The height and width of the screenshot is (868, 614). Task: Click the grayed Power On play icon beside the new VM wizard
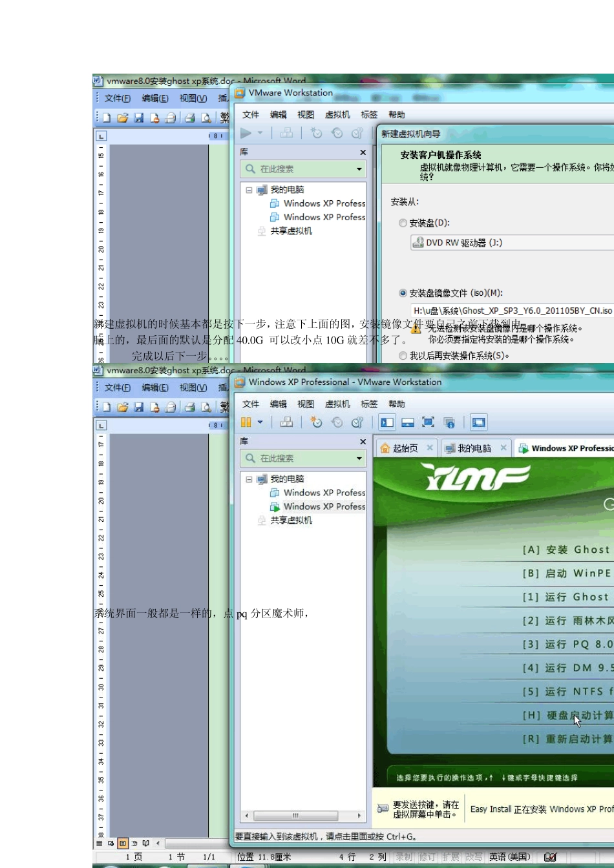(246, 133)
